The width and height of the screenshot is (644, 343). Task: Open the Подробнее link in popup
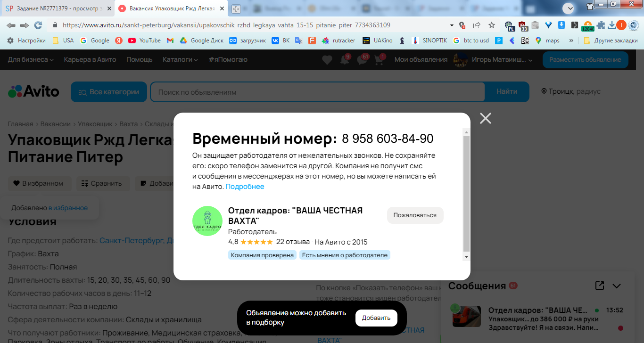point(245,187)
